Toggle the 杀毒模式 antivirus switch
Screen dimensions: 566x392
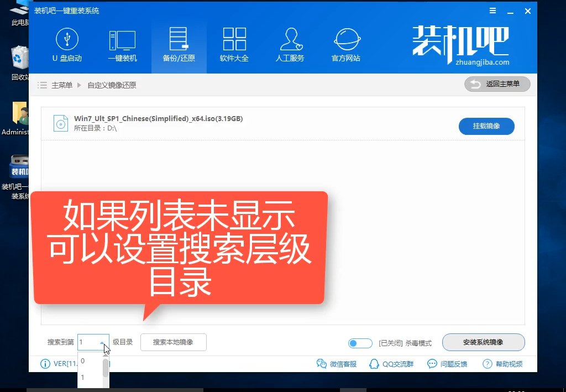tap(360, 343)
